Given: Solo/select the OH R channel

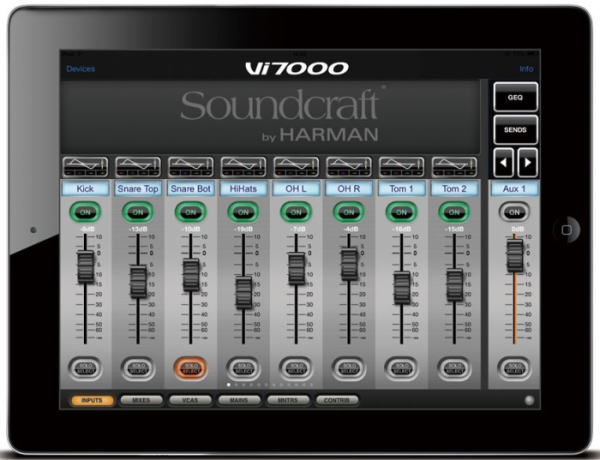Looking at the screenshot, I should [349, 368].
